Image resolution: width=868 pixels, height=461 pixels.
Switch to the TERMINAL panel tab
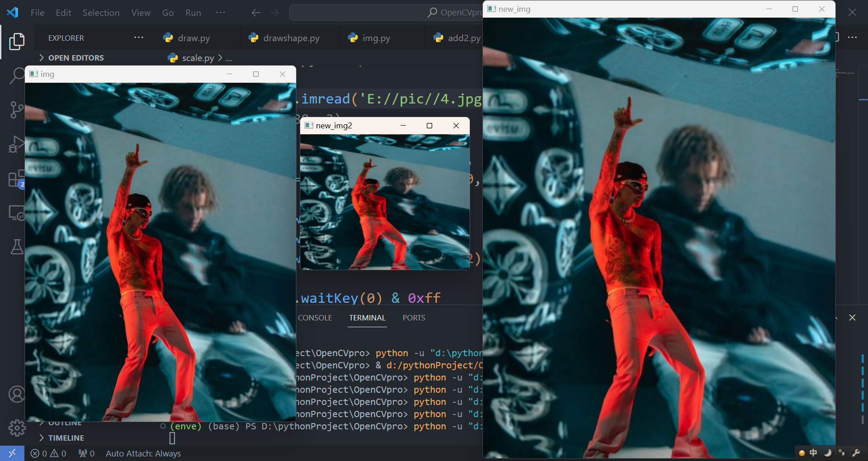pos(367,318)
